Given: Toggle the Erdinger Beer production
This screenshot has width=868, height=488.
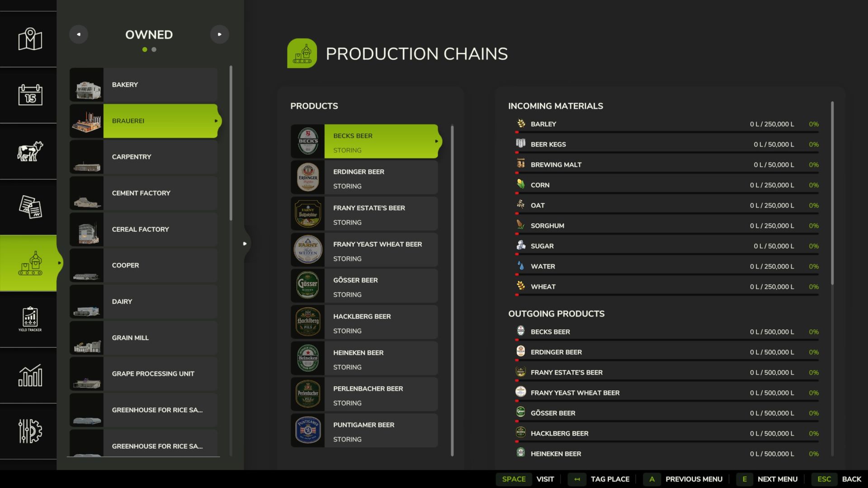Looking at the screenshot, I should point(364,178).
